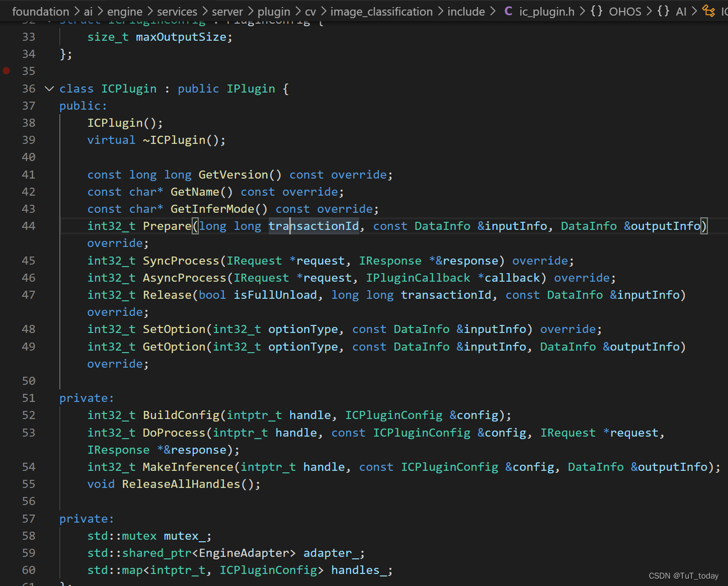728x586 pixels.
Task: Open the ai breadcrumb segment
Action: tap(88, 11)
